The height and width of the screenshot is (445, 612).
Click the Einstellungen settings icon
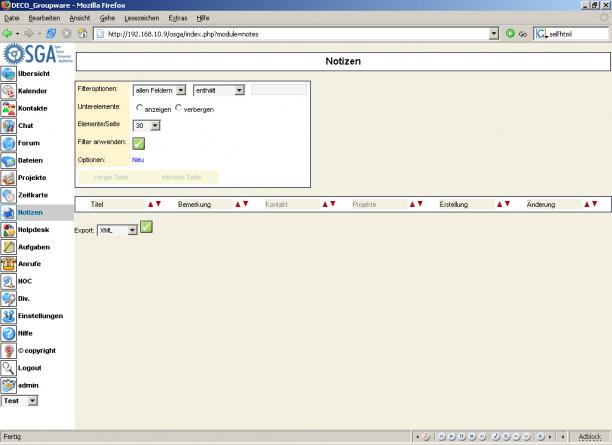click(x=8, y=315)
